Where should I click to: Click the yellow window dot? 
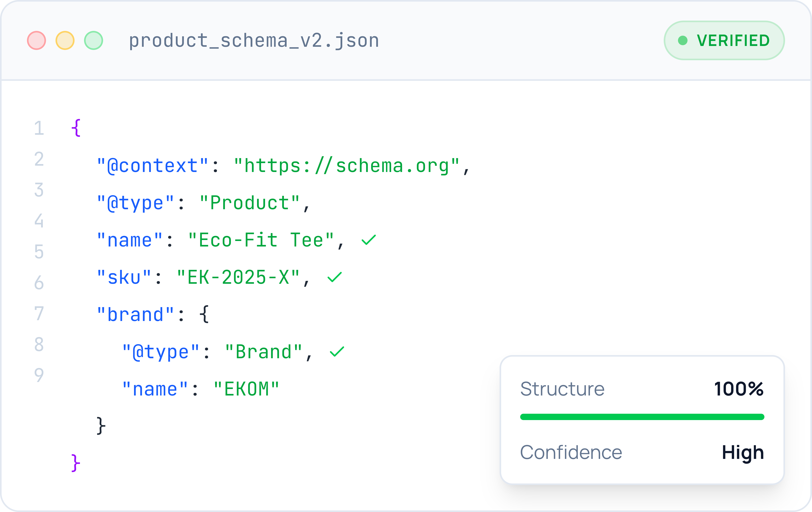[x=65, y=40]
